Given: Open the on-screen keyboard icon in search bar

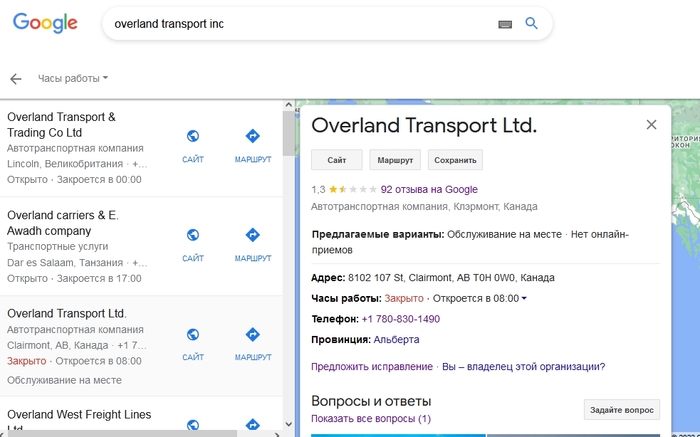Looking at the screenshot, I should click(505, 24).
